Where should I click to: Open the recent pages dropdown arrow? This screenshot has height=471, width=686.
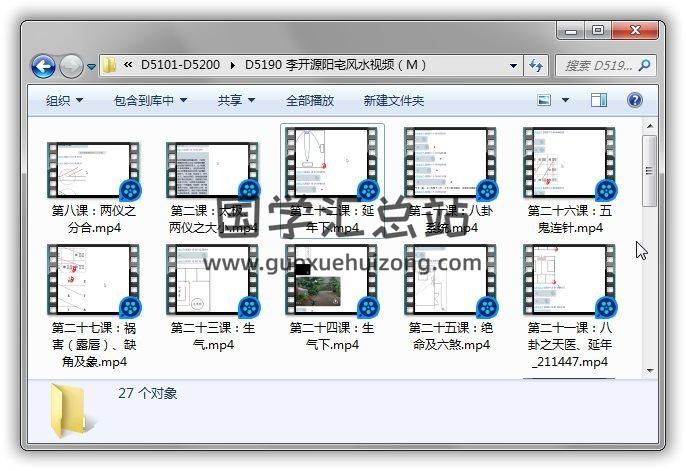[x=91, y=67]
